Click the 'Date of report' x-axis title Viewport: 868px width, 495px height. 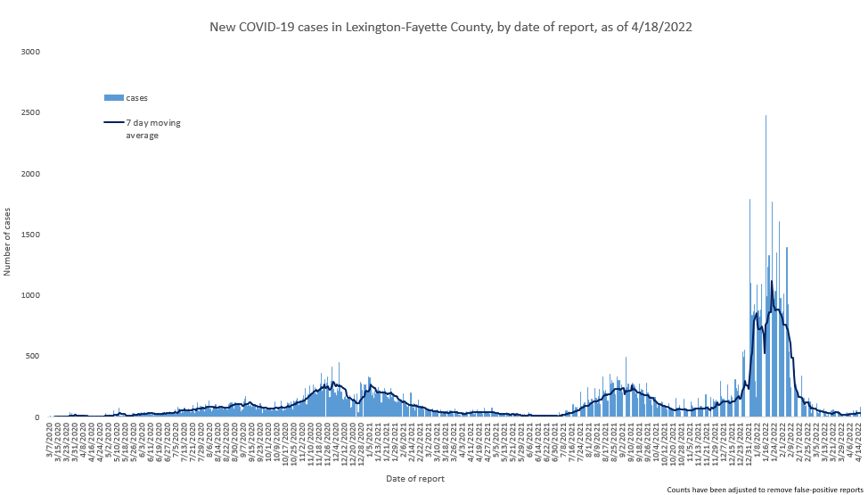[x=415, y=479]
